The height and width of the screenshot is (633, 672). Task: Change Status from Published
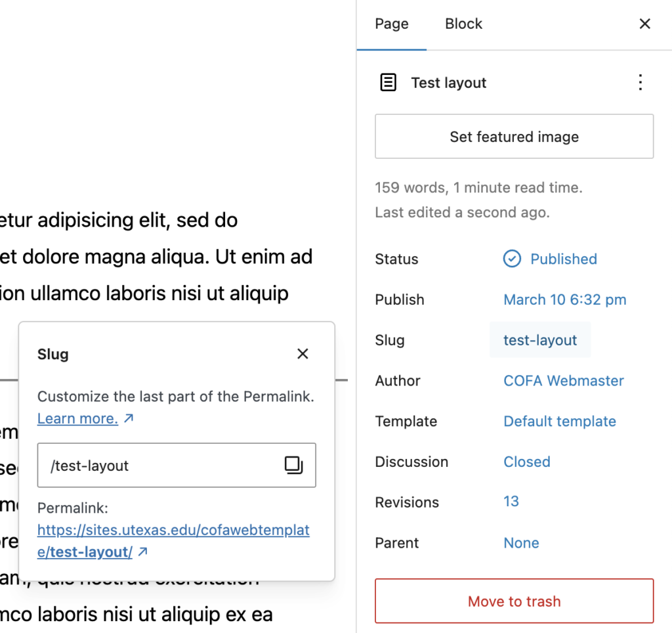(563, 259)
